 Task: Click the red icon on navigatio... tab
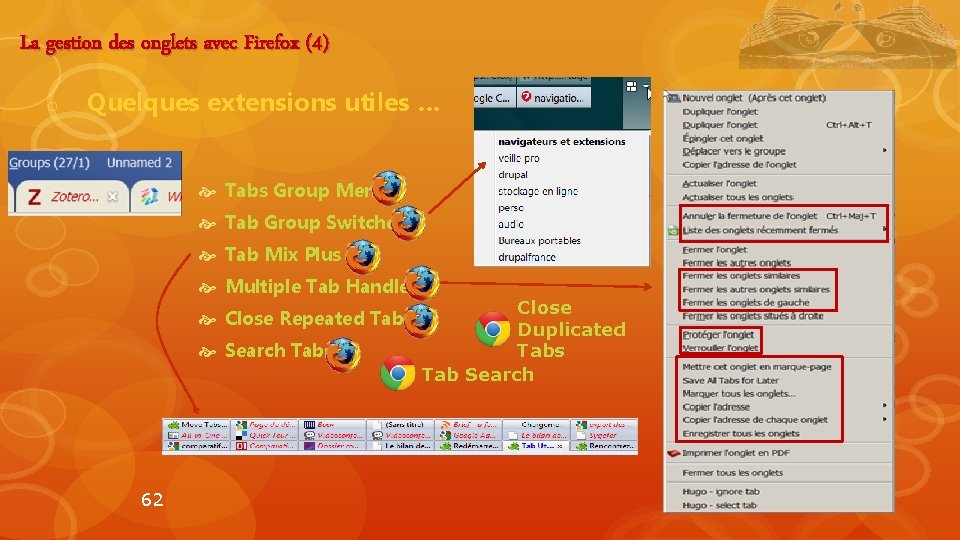(526, 97)
